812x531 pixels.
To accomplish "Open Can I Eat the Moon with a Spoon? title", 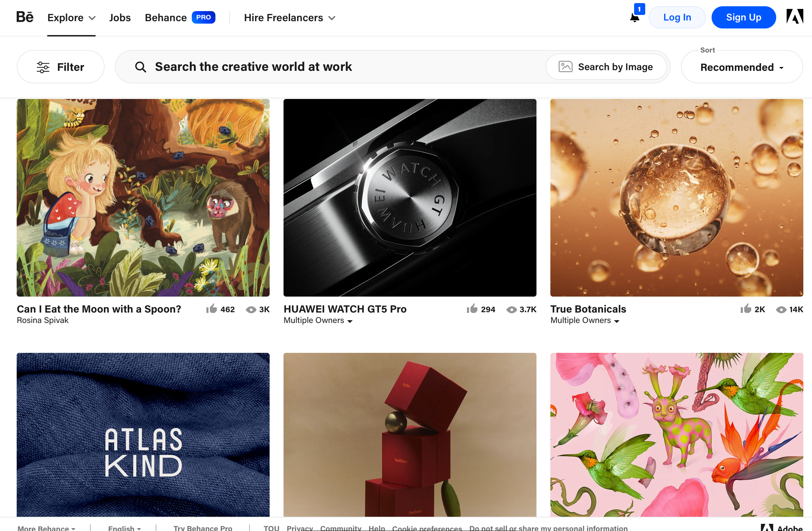I will coord(99,309).
